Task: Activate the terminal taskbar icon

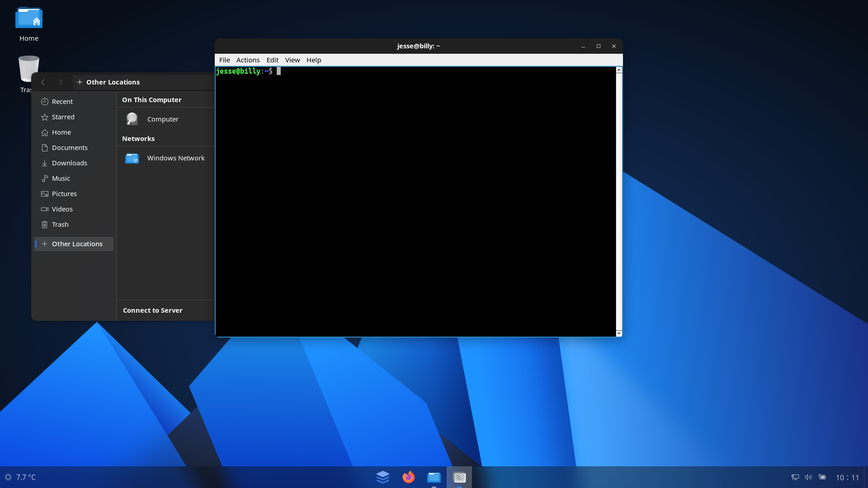Action: [459, 477]
